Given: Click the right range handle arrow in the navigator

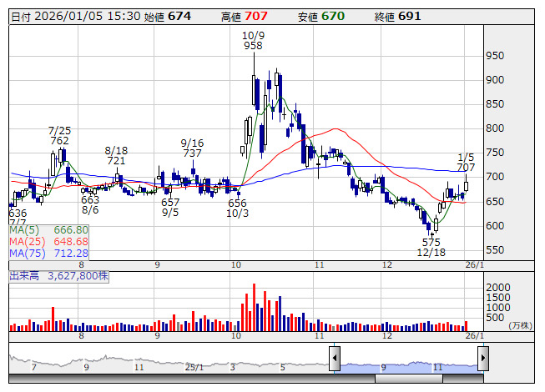Looking at the screenshot, I should (x=482, y=360).
